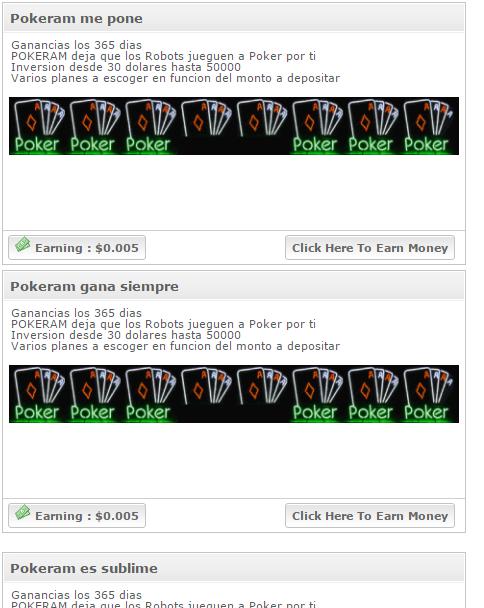Click the money icon in the first Earning badge
This screenshot has width=484, height=608.
pos(22,244)
